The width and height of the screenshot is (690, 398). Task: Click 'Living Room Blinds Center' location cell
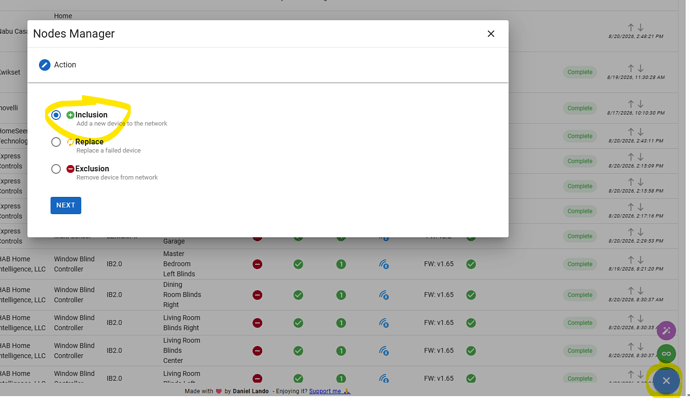pyautogui.click(x=181, y=350)
